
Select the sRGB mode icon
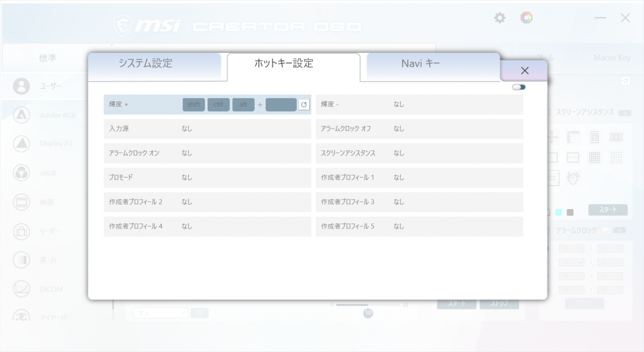(21, 173)
